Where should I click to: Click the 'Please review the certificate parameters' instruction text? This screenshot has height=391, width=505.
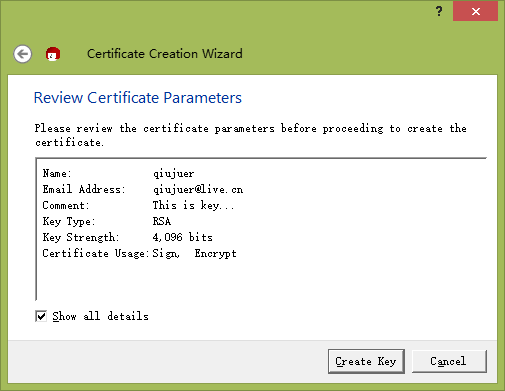pos(250,135)
